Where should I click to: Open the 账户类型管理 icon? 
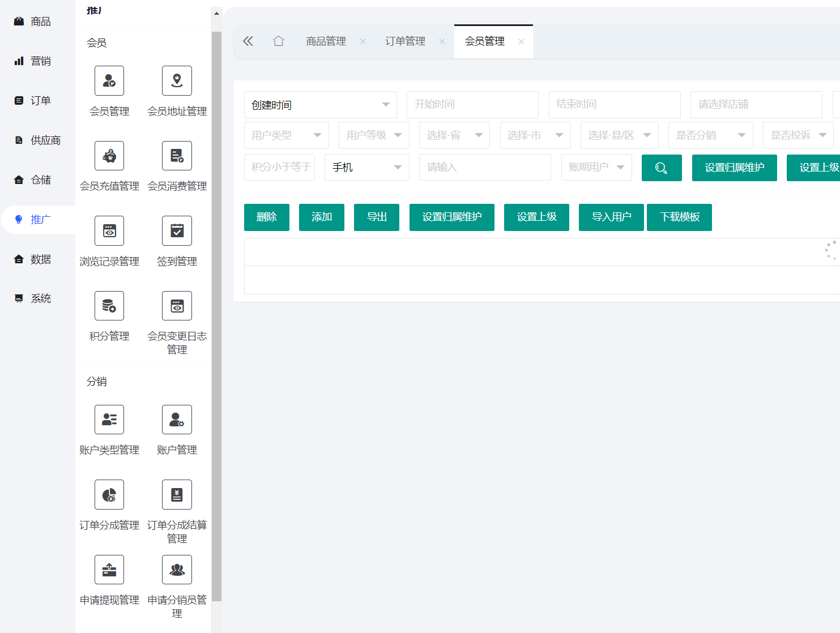tap(109, 420)
